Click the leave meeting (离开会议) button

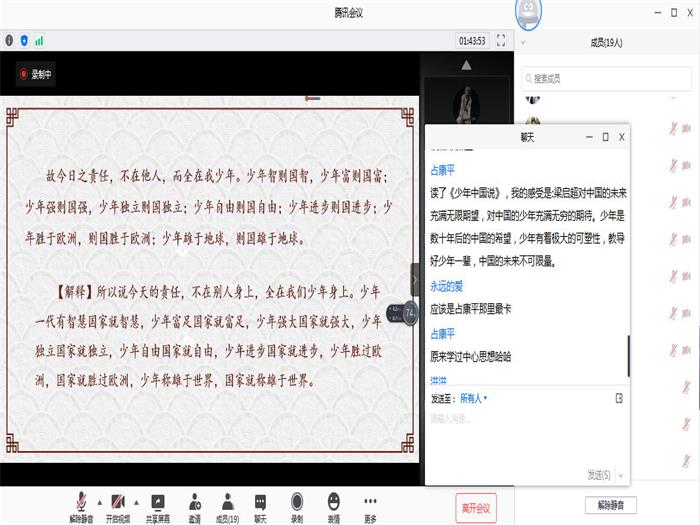[476, 508]
